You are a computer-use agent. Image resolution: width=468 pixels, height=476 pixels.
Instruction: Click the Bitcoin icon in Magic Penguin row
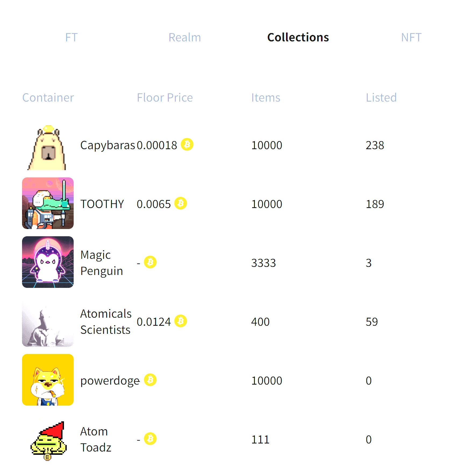click(x=150, y=262)
